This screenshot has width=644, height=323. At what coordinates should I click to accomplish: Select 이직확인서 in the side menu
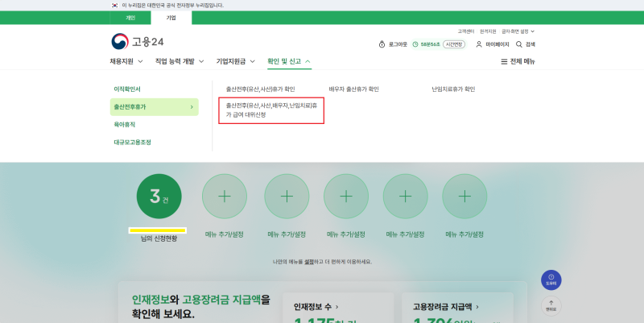(127, 89)
